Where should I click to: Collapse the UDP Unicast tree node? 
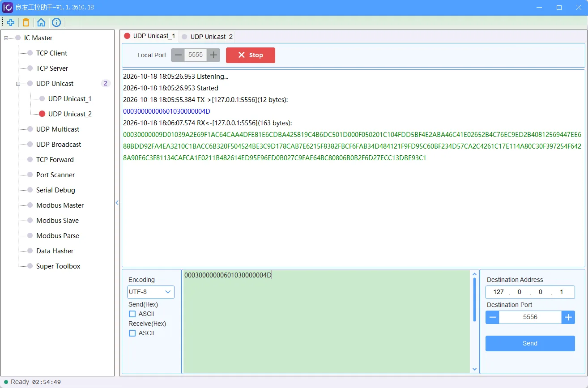pos(18,84)
